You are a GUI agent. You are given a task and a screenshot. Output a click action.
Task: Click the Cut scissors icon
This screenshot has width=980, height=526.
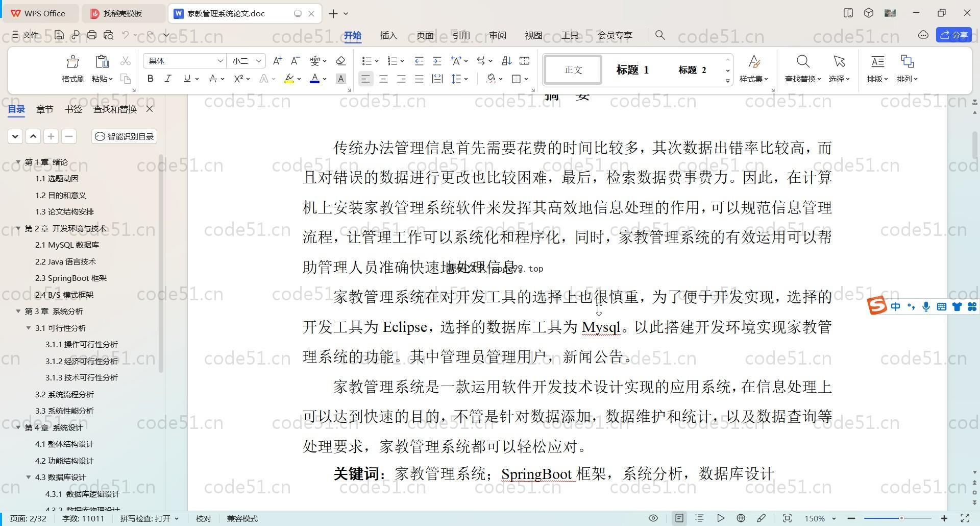point(125,61)
